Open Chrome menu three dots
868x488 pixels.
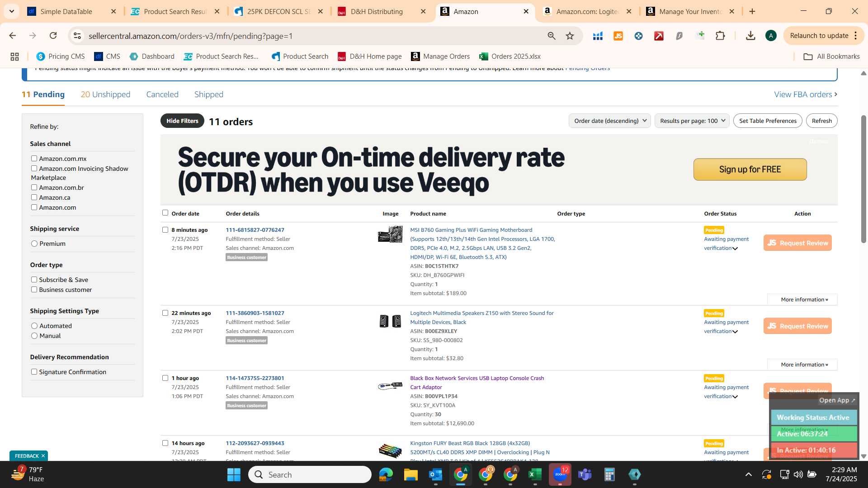855,36
